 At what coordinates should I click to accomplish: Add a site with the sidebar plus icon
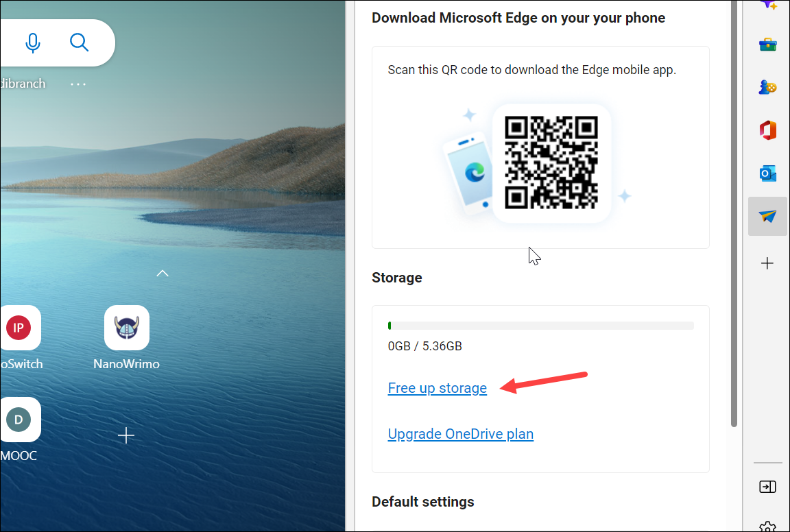pos(768,263)
